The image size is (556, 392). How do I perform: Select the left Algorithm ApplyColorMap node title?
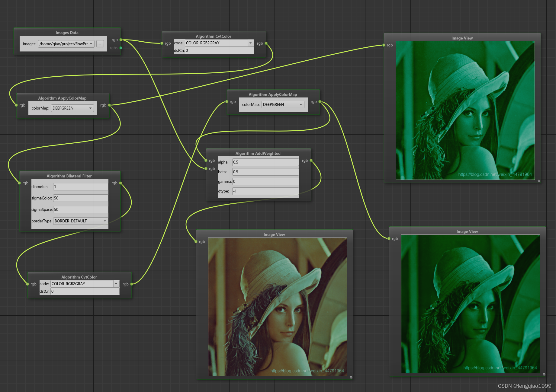[62, 98]
